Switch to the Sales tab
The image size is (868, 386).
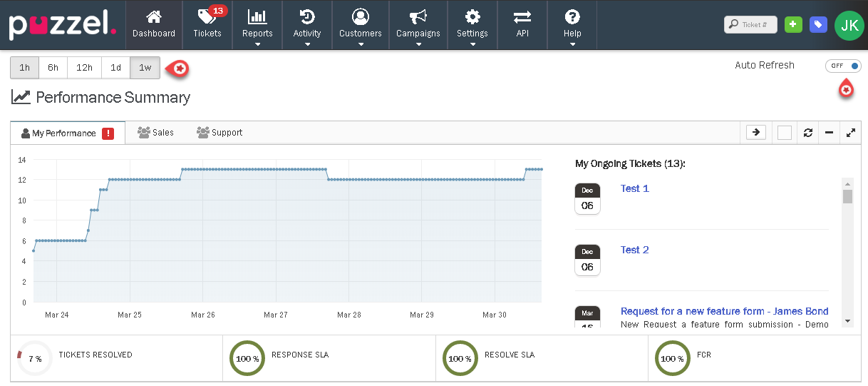[156, 133]
